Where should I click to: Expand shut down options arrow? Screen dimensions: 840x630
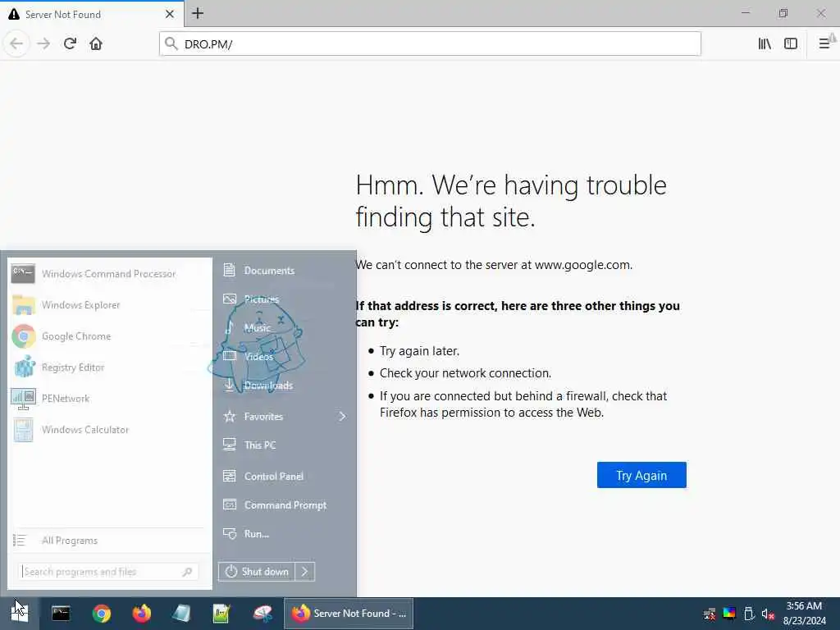coord(305,572)
